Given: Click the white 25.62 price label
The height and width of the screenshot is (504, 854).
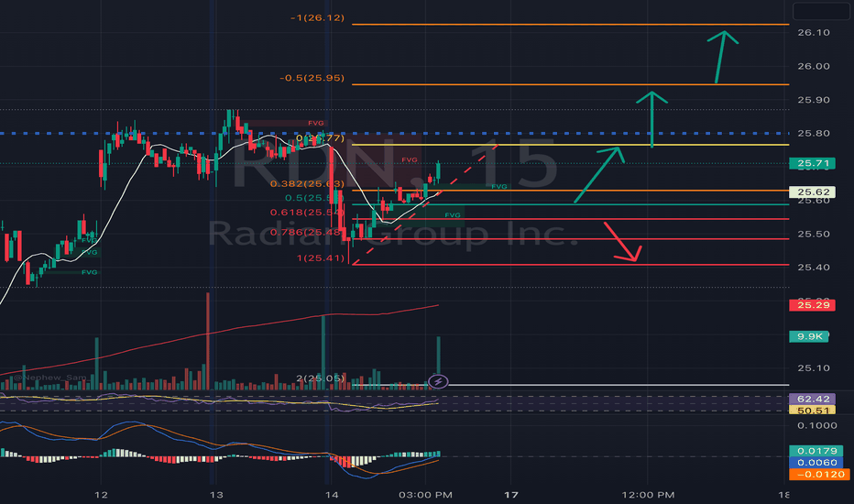Looking at the screenshot, I should coord(813,192).
